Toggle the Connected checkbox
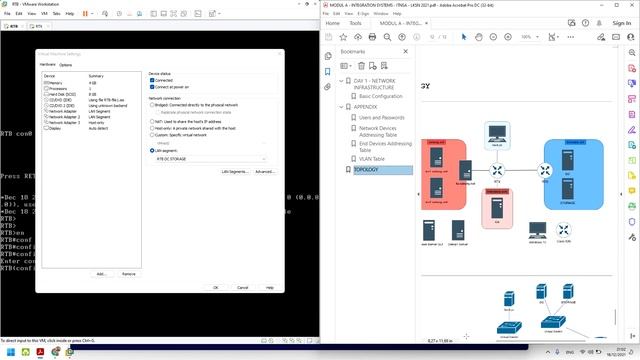Screen dimensions: 640x360 coord(152,80)
